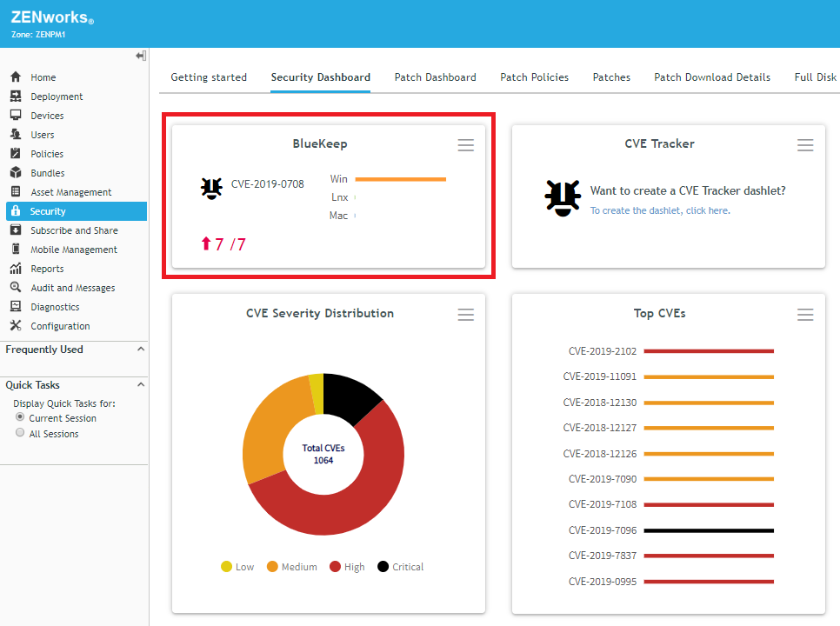Image resolution: width=840 pixels, height=626 pixels.
Task: Select the Security Dashboard tab
Action: pyautogui.click(x=320, y=77)
